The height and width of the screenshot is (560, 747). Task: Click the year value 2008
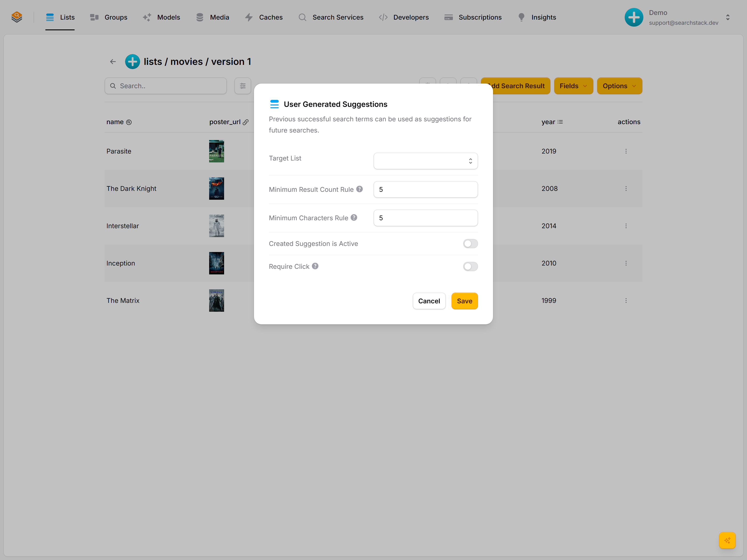pos(550,188)
